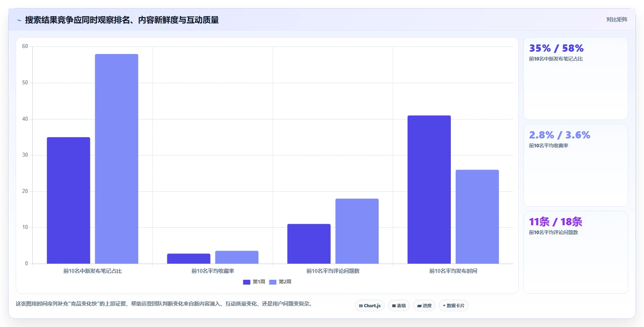Click y-axis tick label 30

pyautogui.click(x=25, y=155)
